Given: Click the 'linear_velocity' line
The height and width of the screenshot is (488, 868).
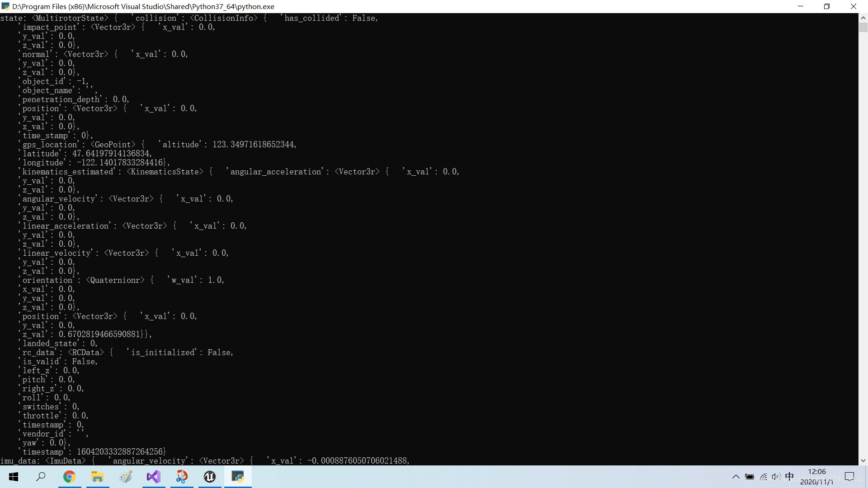Looking at the screenshot, I should pyautogui.click(x=123, y=253).
